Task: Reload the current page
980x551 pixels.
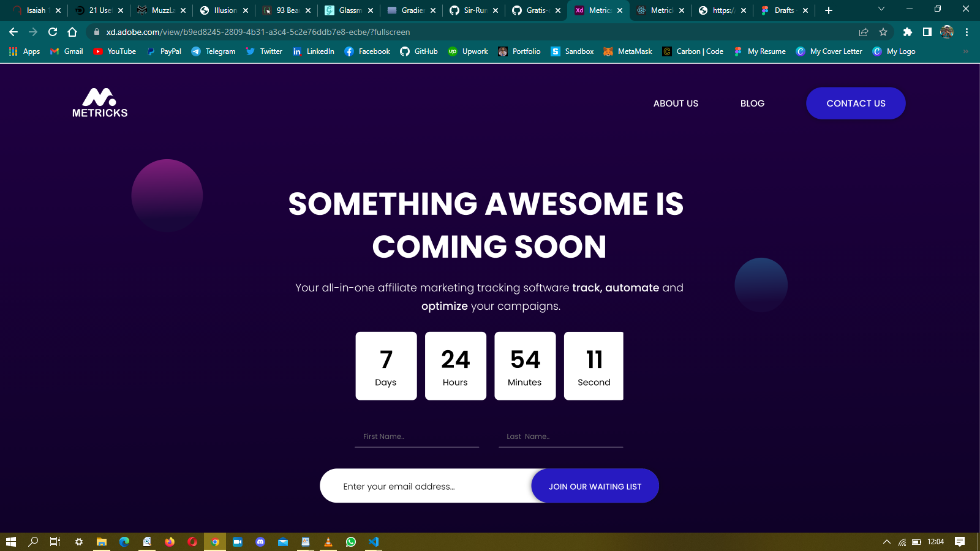Action: [53, 32]
